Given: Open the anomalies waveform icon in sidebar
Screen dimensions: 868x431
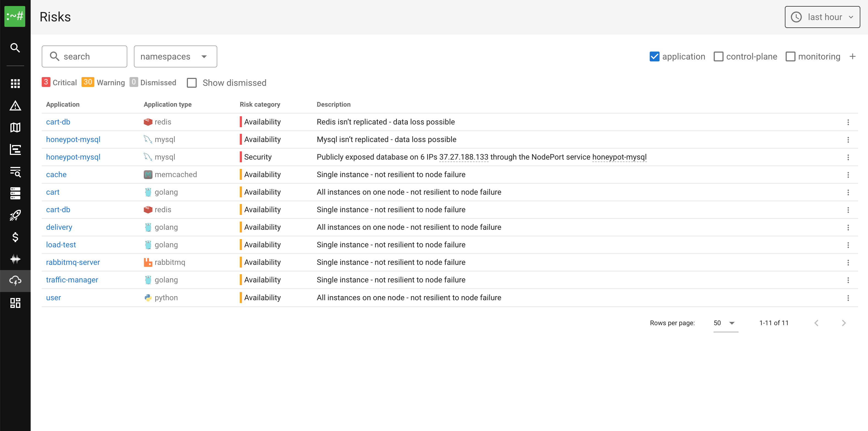Looking at the screenshot, I should click(x=15, y=259).
